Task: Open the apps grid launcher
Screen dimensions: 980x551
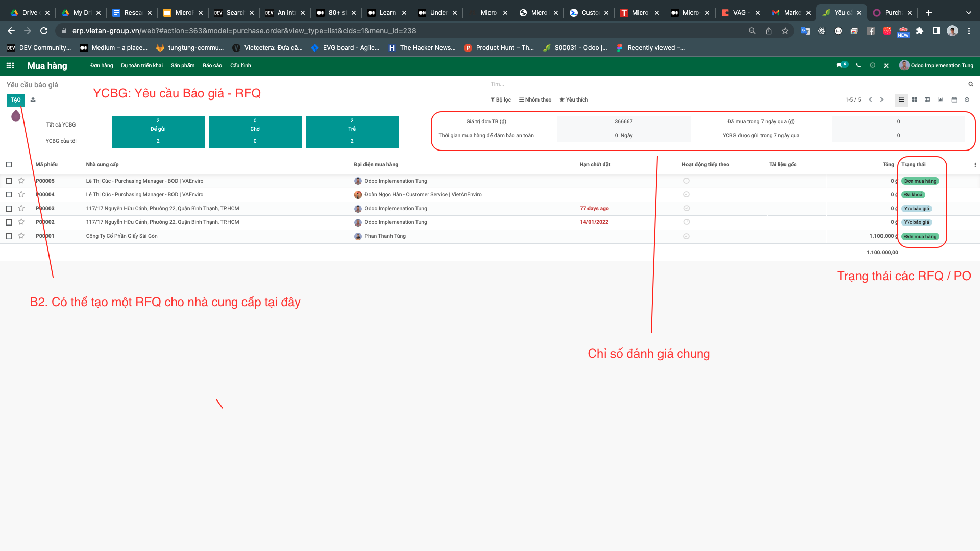Action: 10,66
